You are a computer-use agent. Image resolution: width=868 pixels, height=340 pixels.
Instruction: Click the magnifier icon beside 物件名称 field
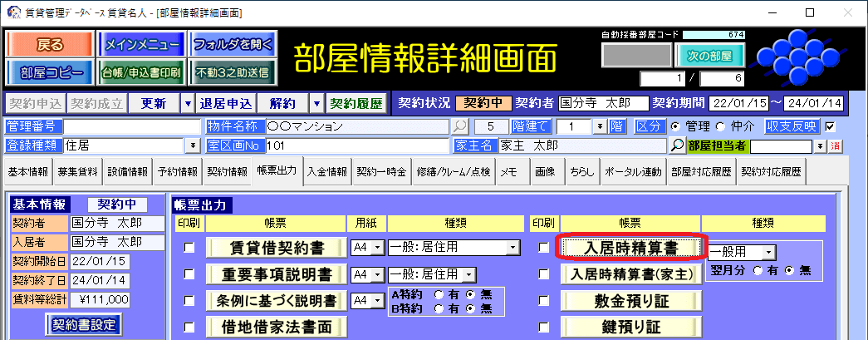point(459,127)
